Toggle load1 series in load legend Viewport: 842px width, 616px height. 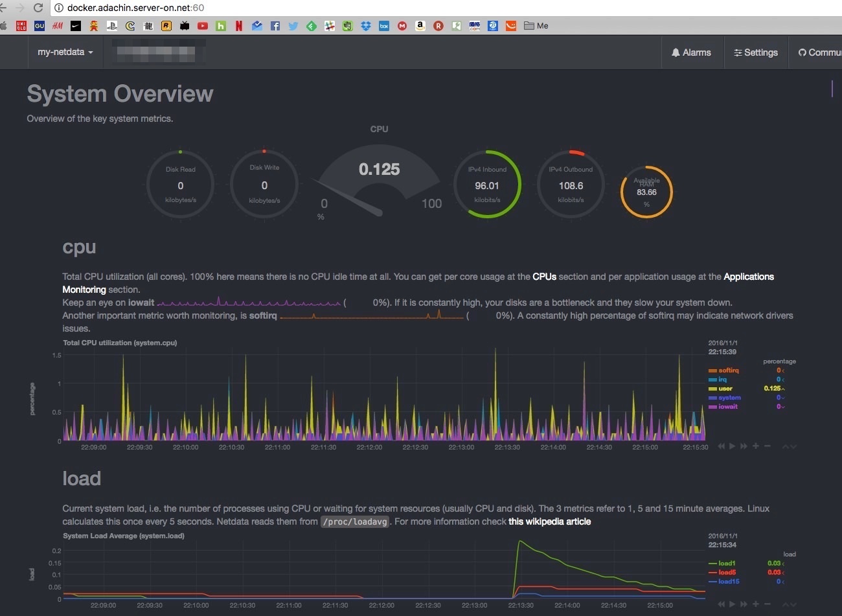[726, 564]
